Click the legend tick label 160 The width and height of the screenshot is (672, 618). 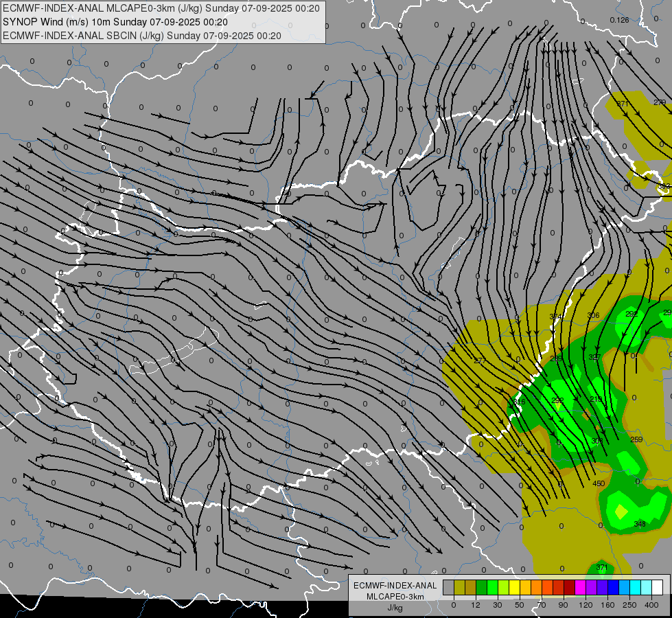[x=607, y=605]
